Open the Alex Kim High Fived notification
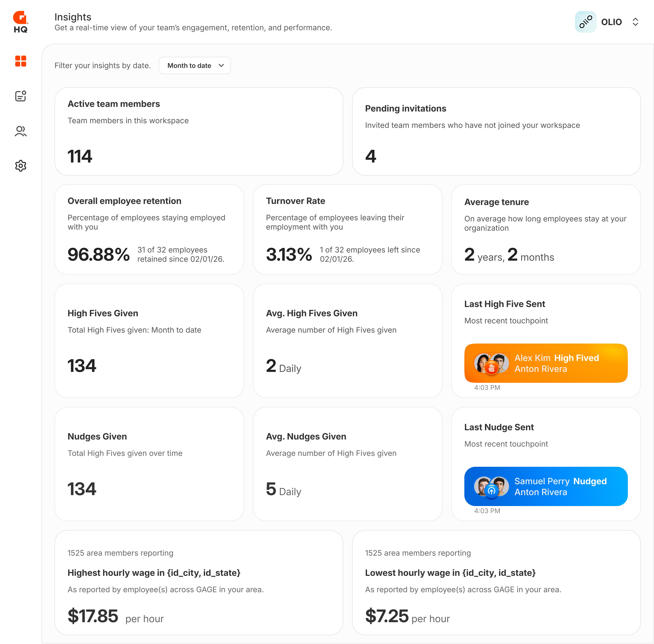 546,363
